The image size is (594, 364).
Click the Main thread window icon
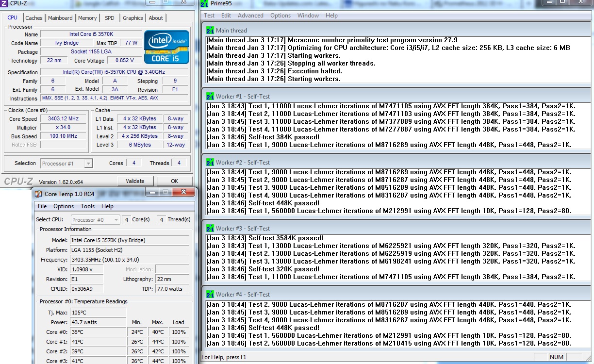210,30
